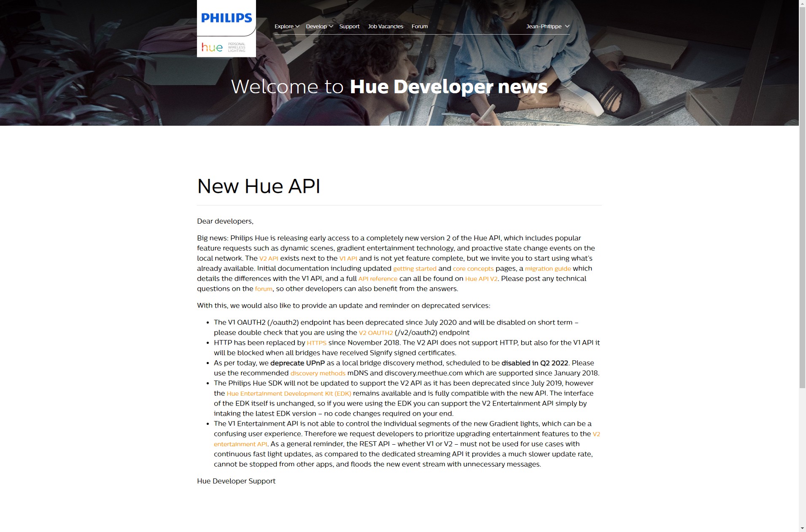Click the scrollbar down arrow

pos(802,528)
